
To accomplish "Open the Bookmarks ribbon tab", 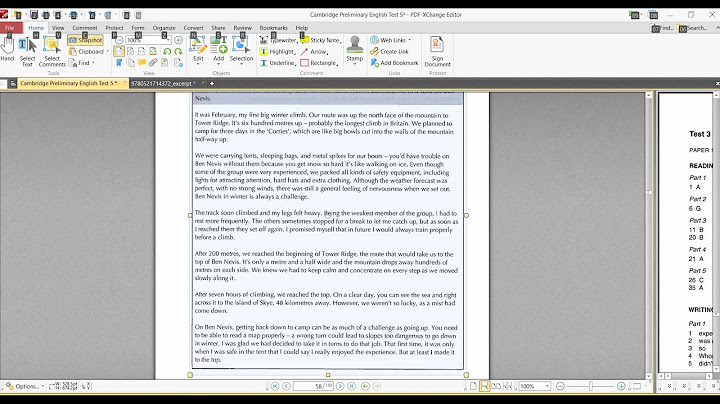I will 273,28.
